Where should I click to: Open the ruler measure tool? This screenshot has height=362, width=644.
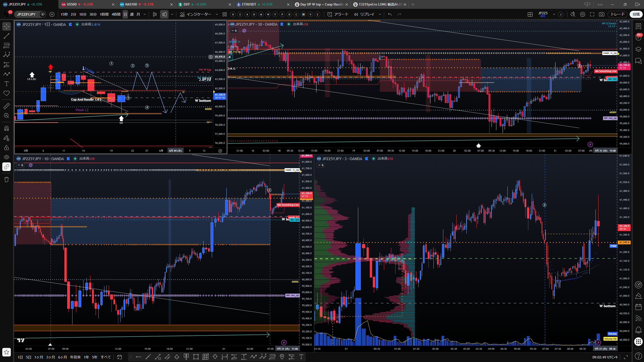click(7, 106)
